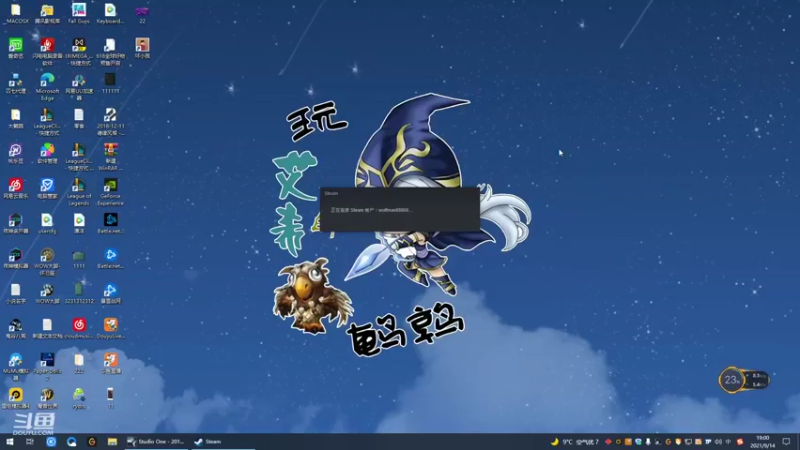Image resolution: width=800 pixels, height=450 pixels.
Task: Select the black icon labeled 111111
Action: click(110, 83)
